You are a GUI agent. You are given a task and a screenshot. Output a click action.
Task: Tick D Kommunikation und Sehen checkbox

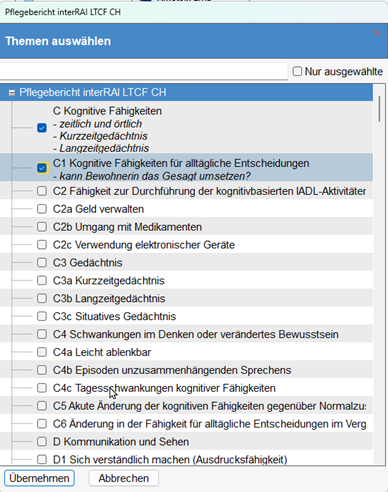42,442
